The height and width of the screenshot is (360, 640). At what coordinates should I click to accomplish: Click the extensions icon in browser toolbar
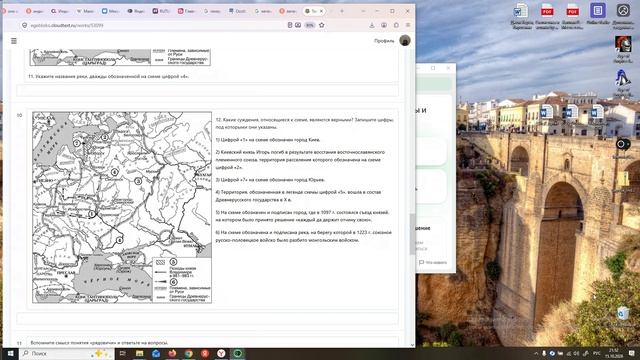point(396,25)
